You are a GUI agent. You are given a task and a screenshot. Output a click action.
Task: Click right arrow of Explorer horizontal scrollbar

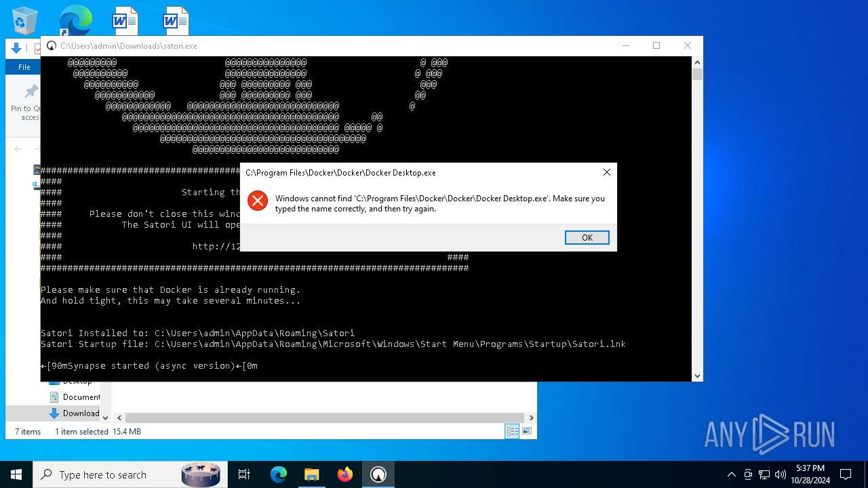[x=531, y=418]
